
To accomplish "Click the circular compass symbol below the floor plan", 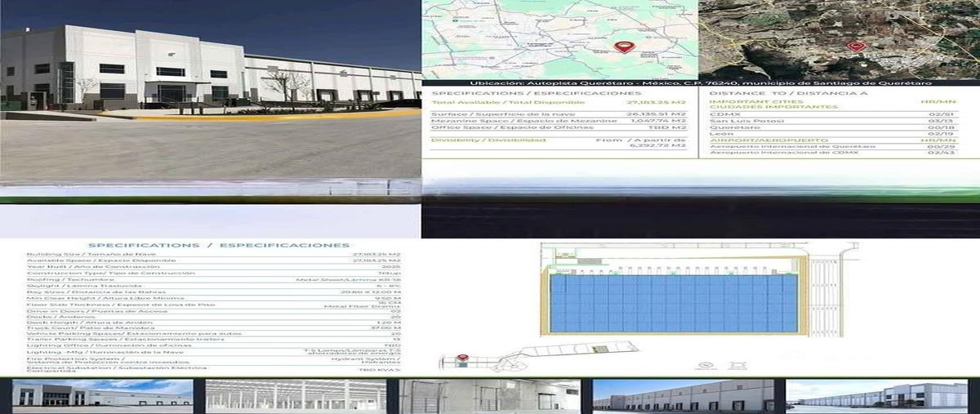I will pyautogui.click(x=704, y=365).
